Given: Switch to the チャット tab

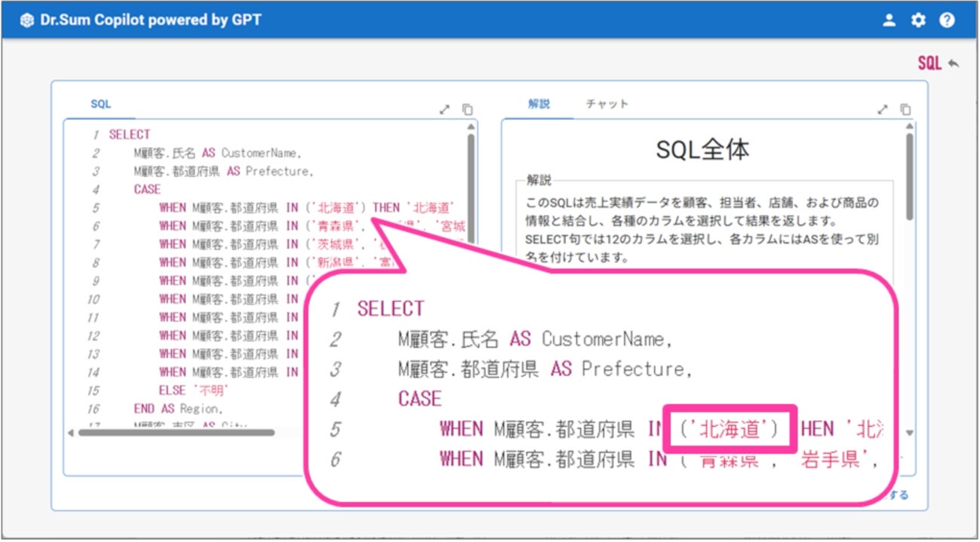Looking at the screenshot, I should click(x=607, y=105).
